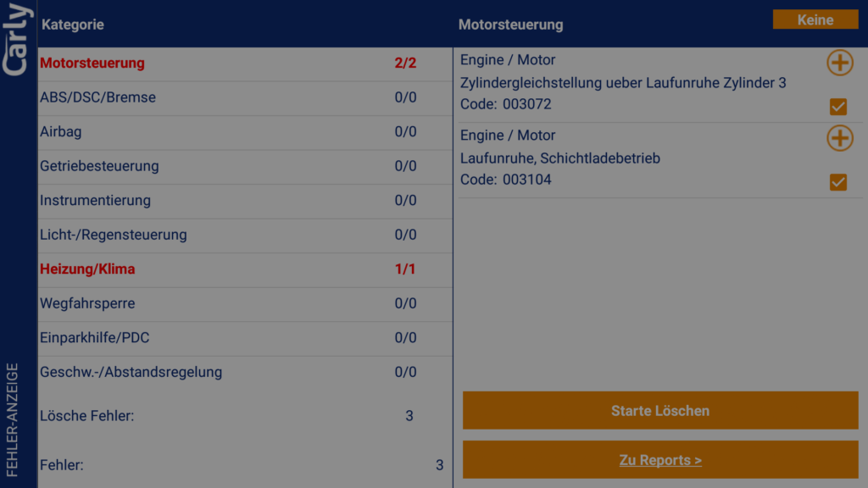868x488 pixels.
Task: Open Getriebesteuerung category
Action: pyautogui.click(x=99, y=166)
